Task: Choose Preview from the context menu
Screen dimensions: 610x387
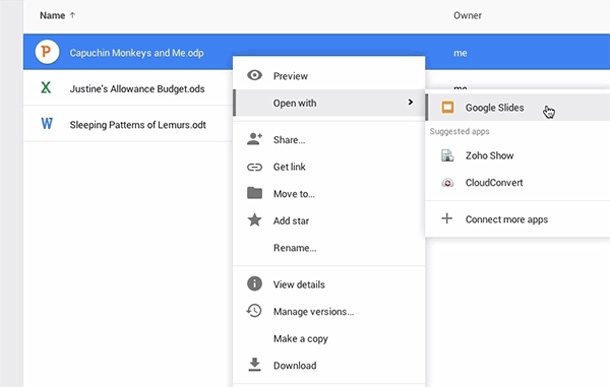Action: (329, 75)
